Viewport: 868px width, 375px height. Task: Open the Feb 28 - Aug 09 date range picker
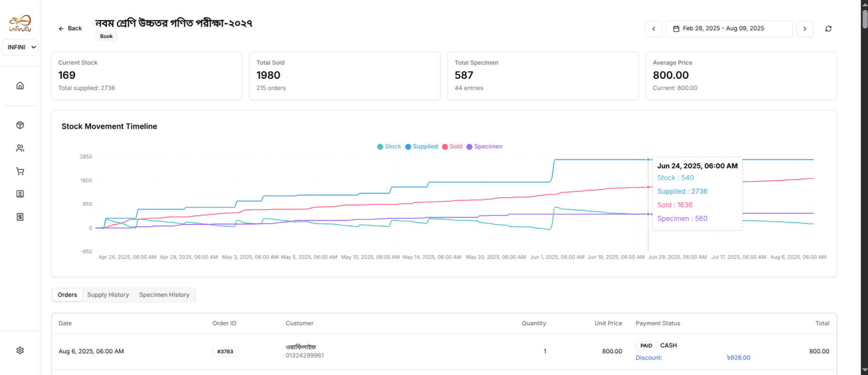729,29
